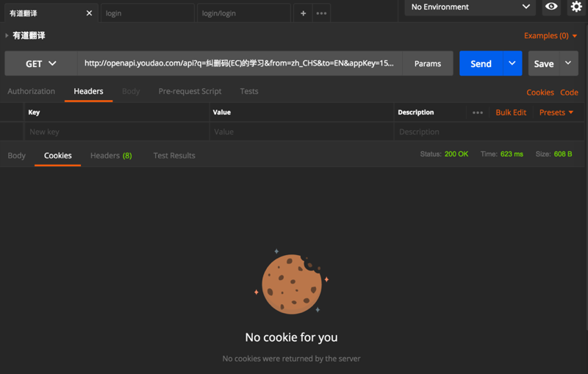Expand the 有道翻译 request description triangle
Image resolution: width=588 pixels, height=374 pixels.
click(7, 35)
